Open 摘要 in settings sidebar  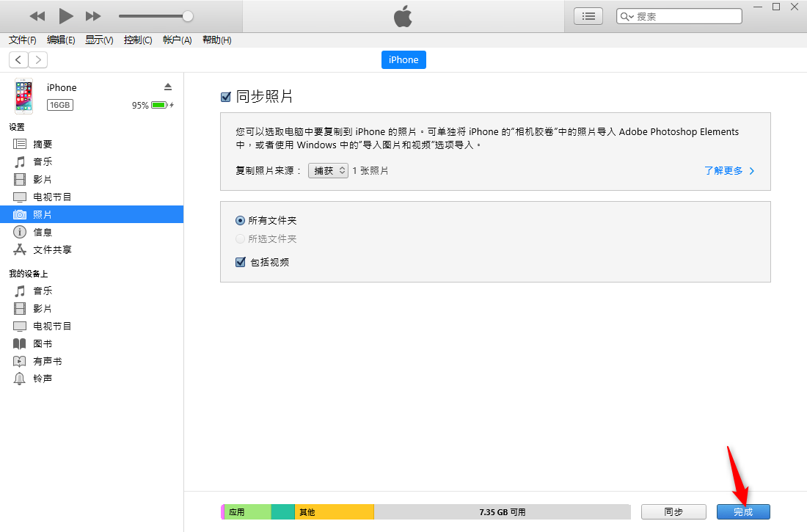pyautogui.click(x=92, y=145)
